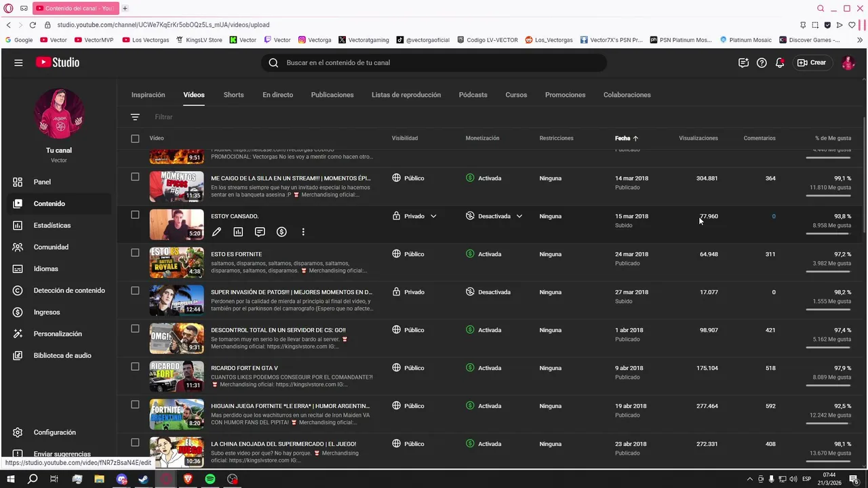Switch to the Listas de reproducción tab
Image resolution: width=868 pixels, height=488 pixels.
[406, 95]
